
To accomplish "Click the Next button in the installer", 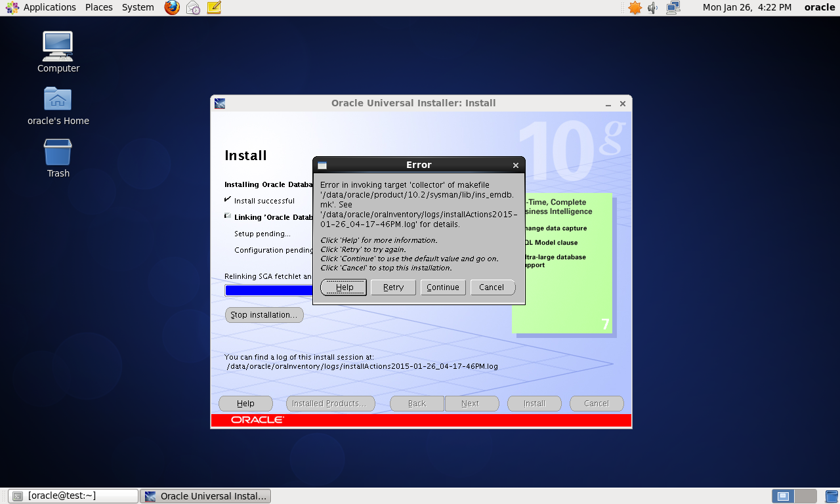I will [471, 404].
